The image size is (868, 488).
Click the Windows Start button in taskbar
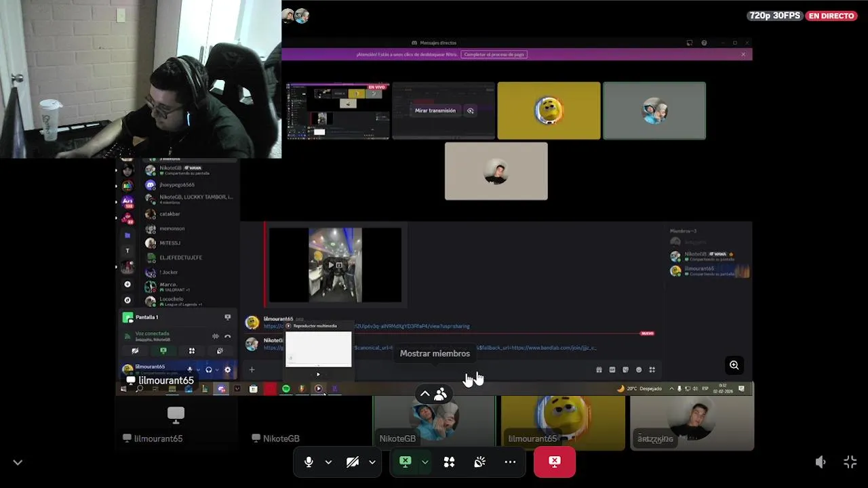coord(123,388)
